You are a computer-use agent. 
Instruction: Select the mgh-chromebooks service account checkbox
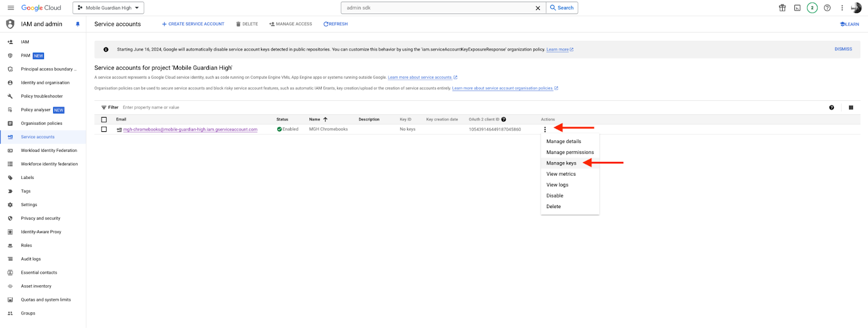point(104,130)
